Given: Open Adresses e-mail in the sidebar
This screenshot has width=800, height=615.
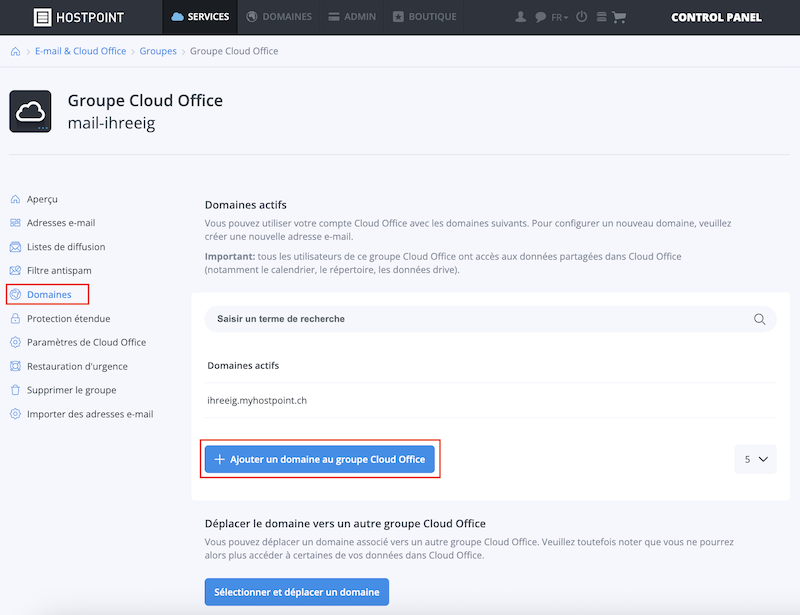Looking at the screenshot, I should pyautogui.click(x=61, y=223).
